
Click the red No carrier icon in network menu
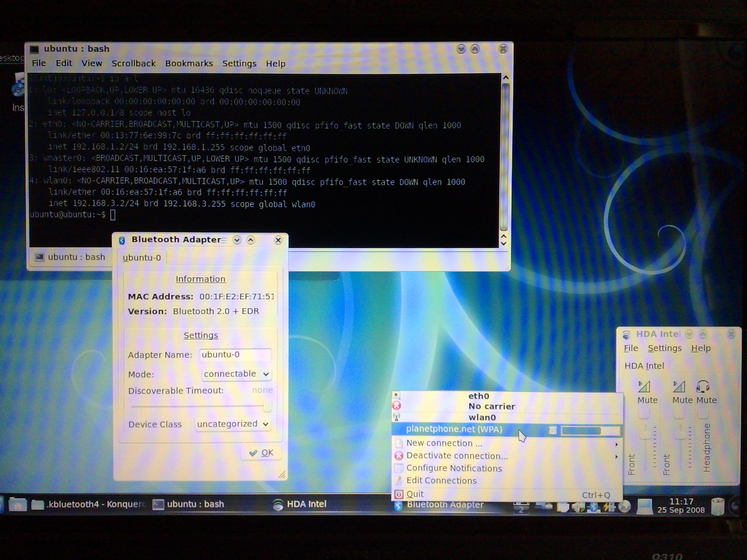pos(397,406)
